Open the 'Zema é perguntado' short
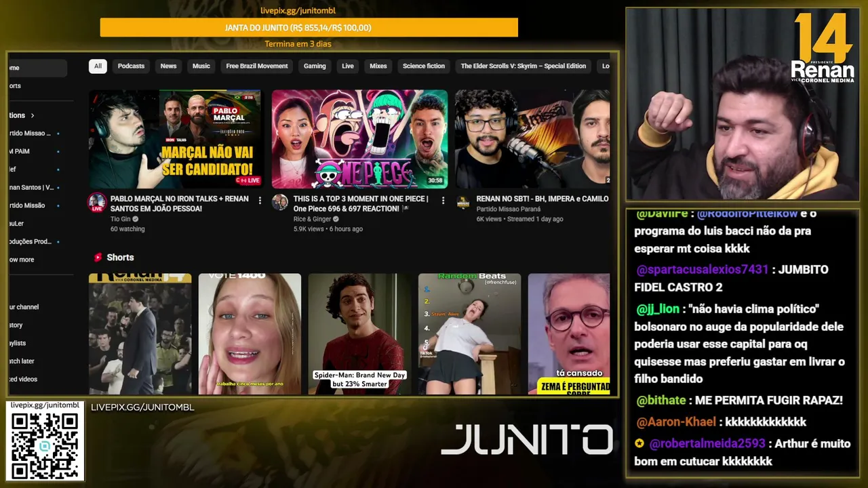This screenshot has width=868, height=488. (x=569, y=334)
